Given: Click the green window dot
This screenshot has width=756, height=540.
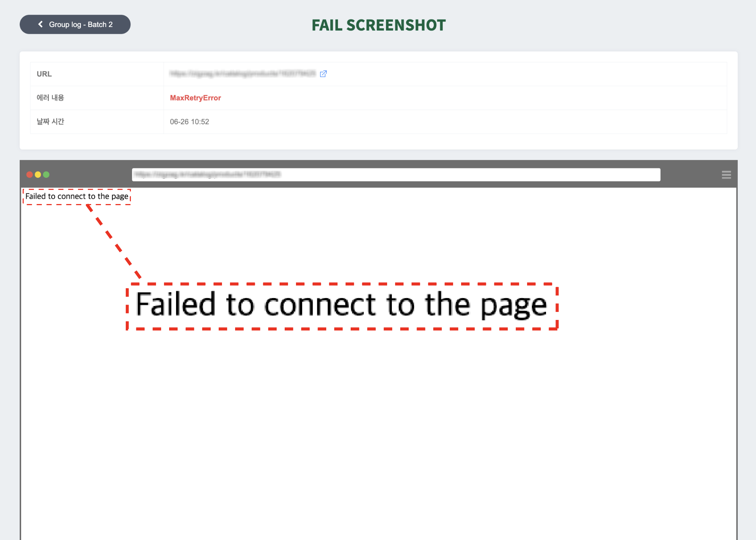Looking at the screenshot, I should (46, 175).
